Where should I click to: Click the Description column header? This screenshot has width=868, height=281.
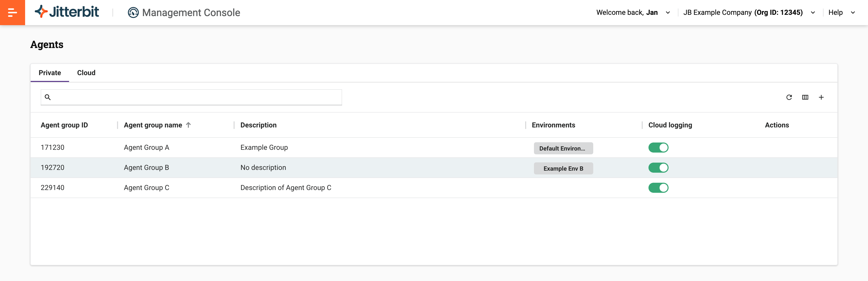coord(258,125)
